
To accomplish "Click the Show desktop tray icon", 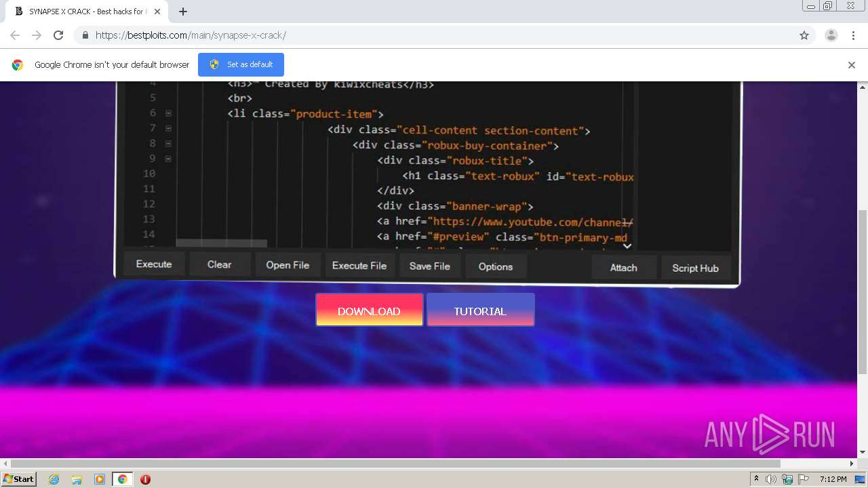I will pyautogui.click(x=860, y=479).
